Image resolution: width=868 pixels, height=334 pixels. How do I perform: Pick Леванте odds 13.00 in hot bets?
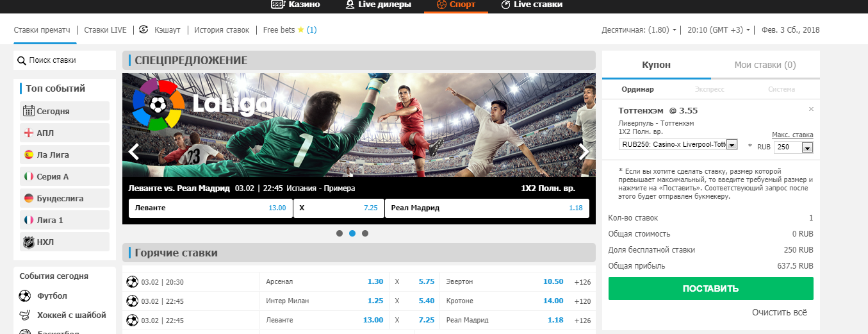(x=373, y=320)
